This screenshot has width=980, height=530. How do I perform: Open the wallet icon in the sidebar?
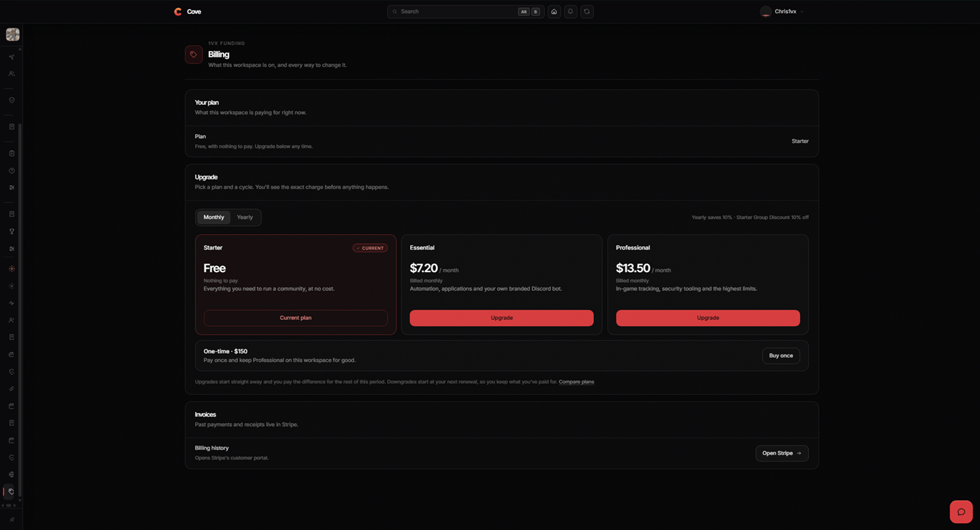11,355
